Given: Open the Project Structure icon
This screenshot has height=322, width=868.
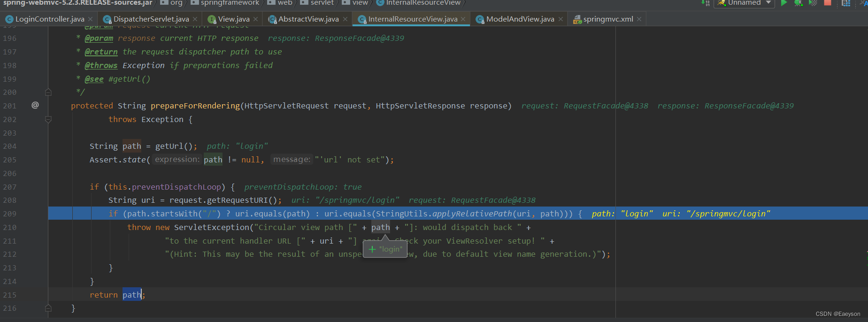Looking at the screenshot, I should [846, 3].
